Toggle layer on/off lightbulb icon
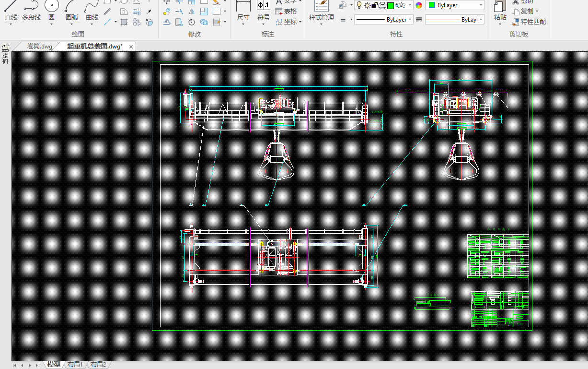 tap(358, 5)
